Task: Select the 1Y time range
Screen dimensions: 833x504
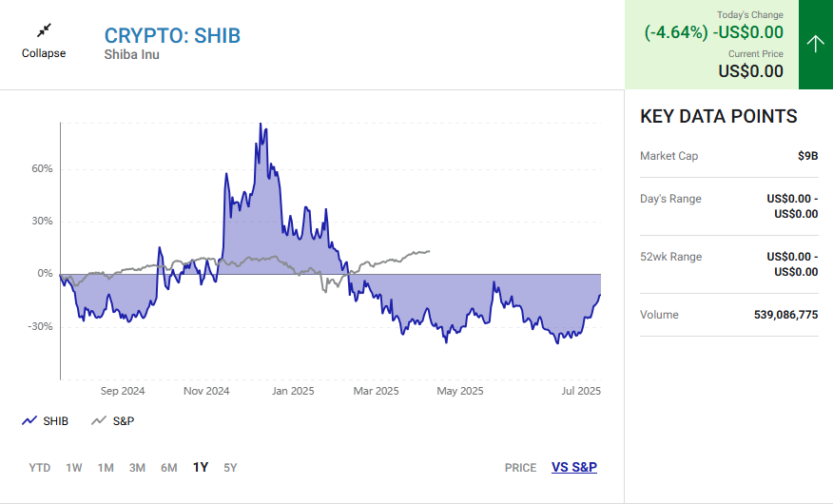Action: point(201,467)
